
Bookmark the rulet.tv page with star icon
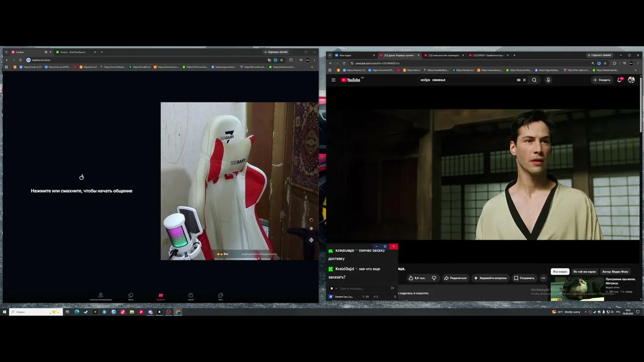282,60
